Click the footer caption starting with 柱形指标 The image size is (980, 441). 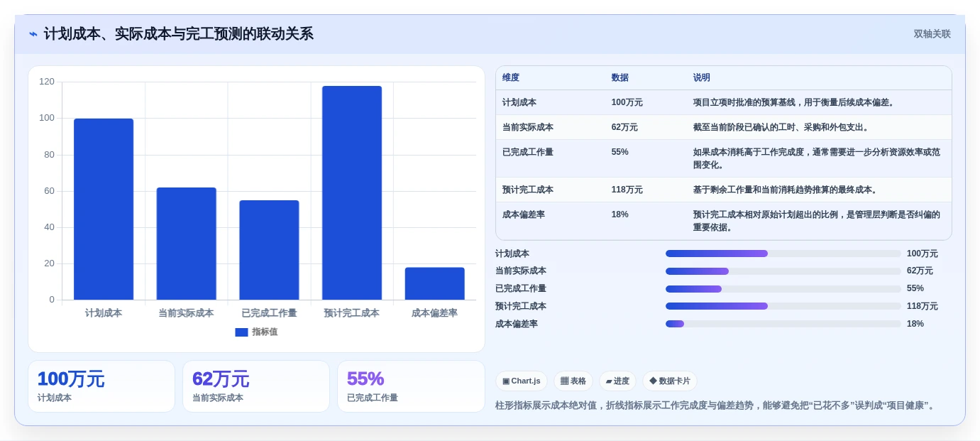[717, 405]
